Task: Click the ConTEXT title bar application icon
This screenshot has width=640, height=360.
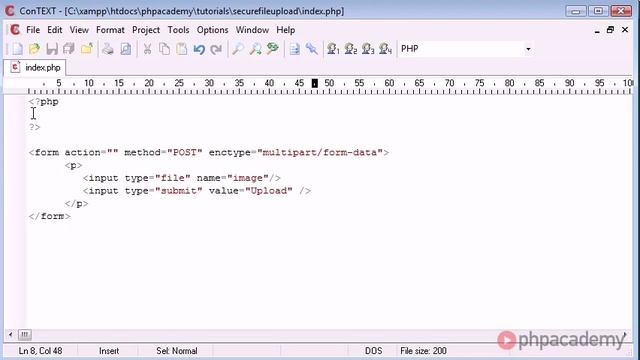Action: point(9,11)
